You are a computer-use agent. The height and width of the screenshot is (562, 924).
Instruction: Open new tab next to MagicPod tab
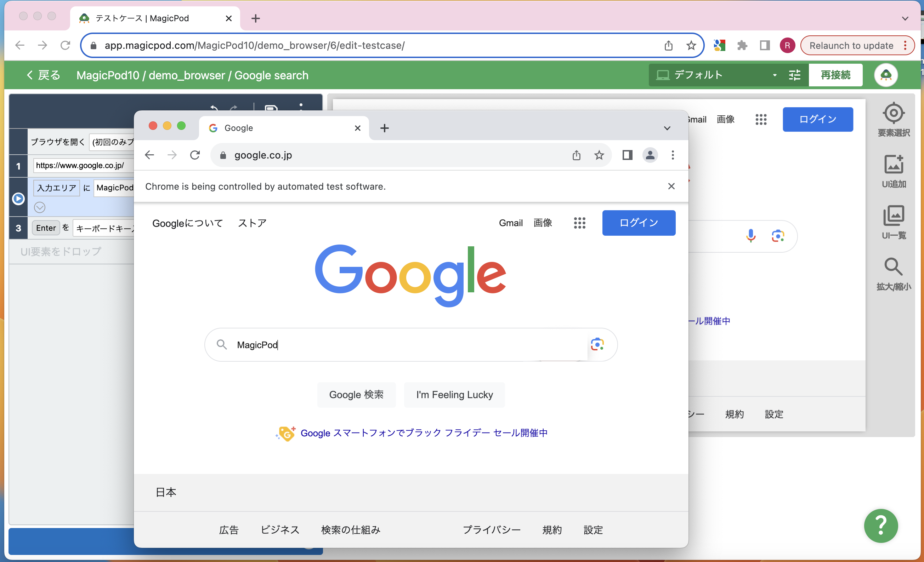(255, 18)
